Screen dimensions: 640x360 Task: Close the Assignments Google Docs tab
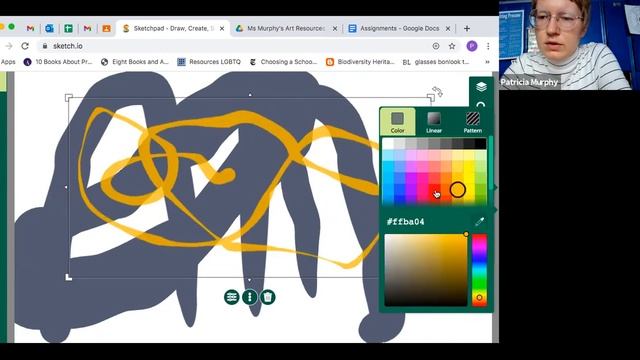pos(448,29)
